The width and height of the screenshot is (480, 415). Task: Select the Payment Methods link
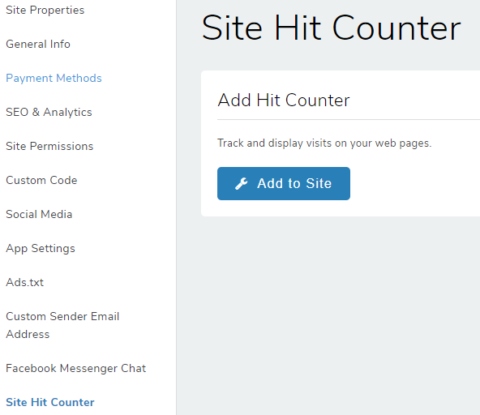54,78
